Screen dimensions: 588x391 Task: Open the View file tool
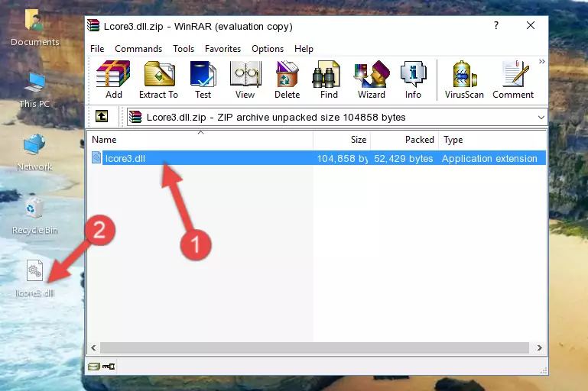(x=245, y=79)
